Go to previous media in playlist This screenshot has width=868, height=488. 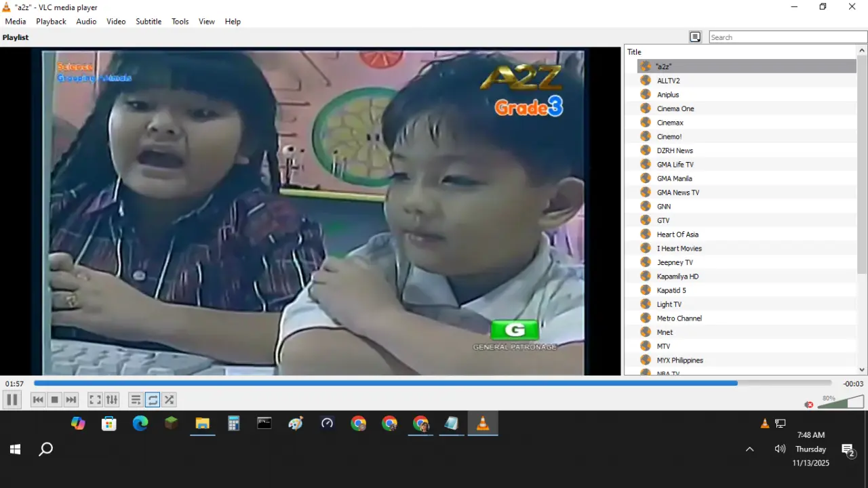pos(38,400)
